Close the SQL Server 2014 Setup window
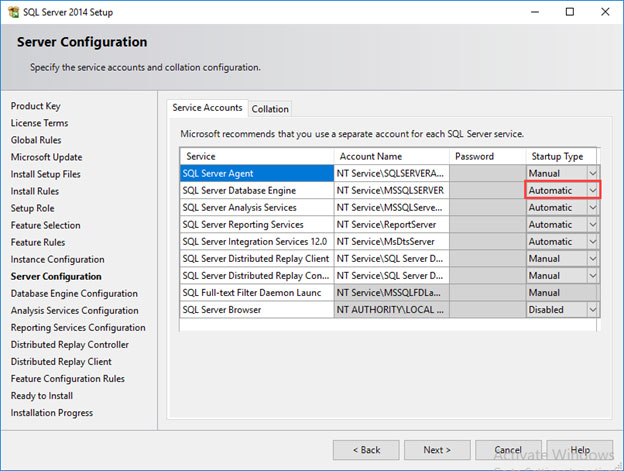The width and height of the screenshot is (624, 471). [x=605, y=12]
